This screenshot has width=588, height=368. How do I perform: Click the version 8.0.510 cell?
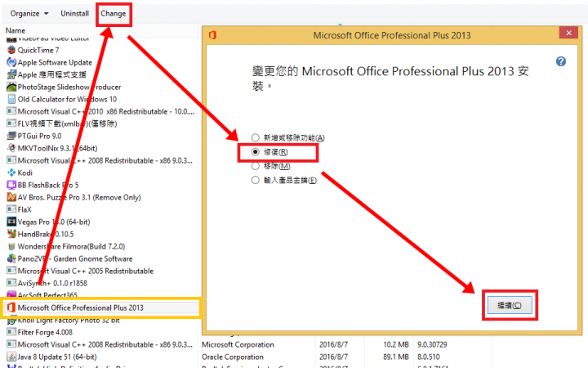[429, 357]
